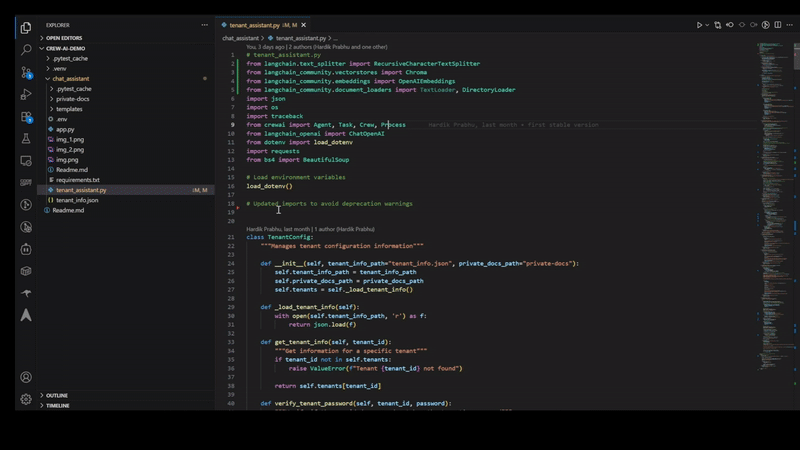This screenshot has width=800, height=450.
Task: Expand the Timeline section
Action: coord(58,406)
